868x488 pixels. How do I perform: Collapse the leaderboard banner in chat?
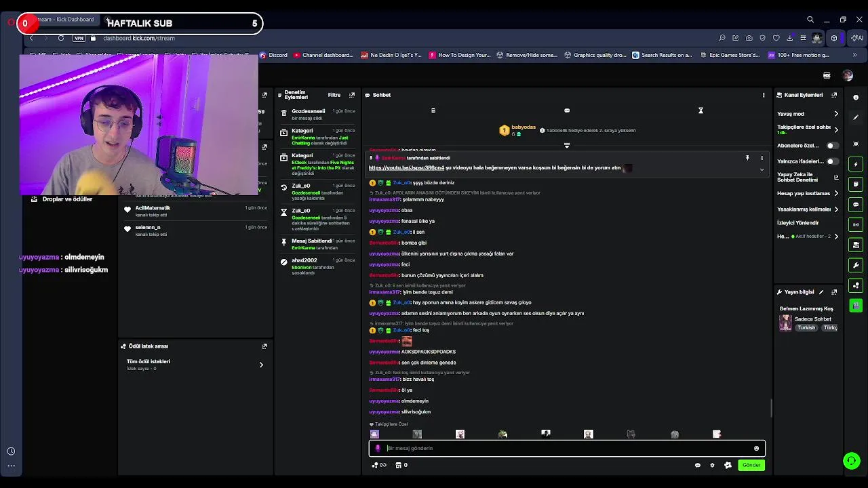(567, 145)
